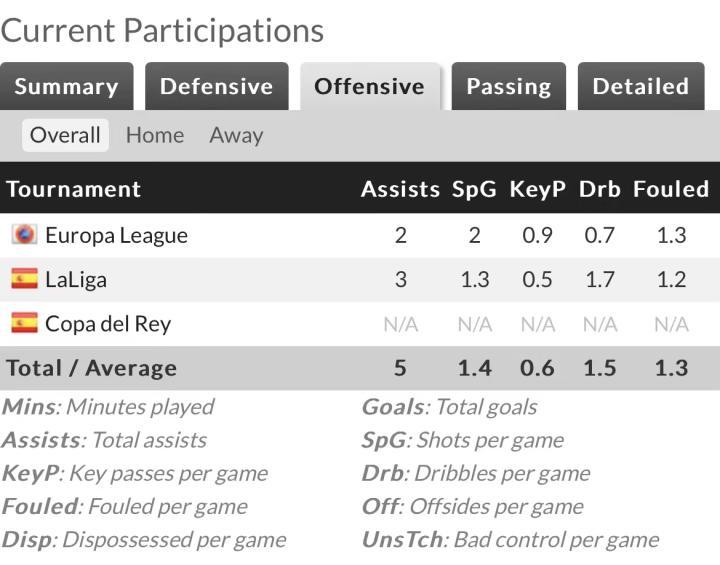Open the Copa del Rey link
Viewport: 720px width, 565px height.
108,323
